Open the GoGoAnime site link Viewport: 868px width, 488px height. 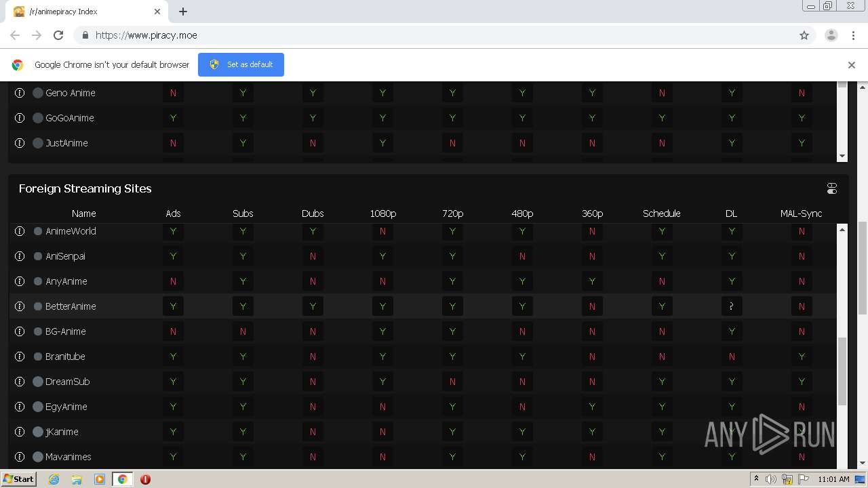point(70,118)
